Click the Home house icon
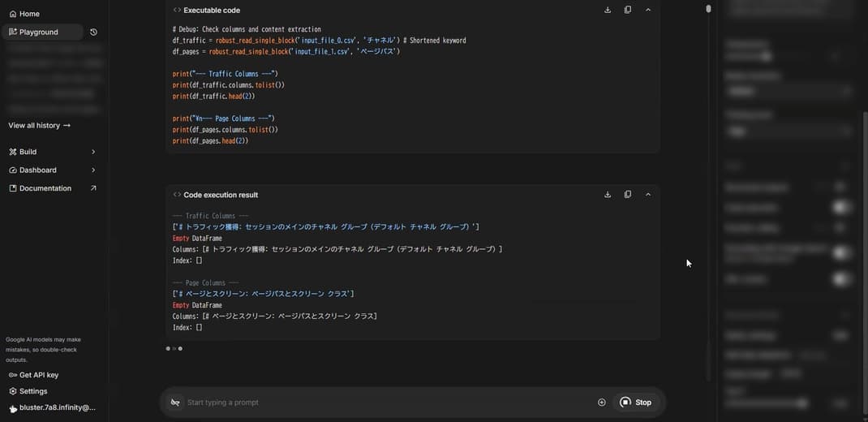 point(13,14)
